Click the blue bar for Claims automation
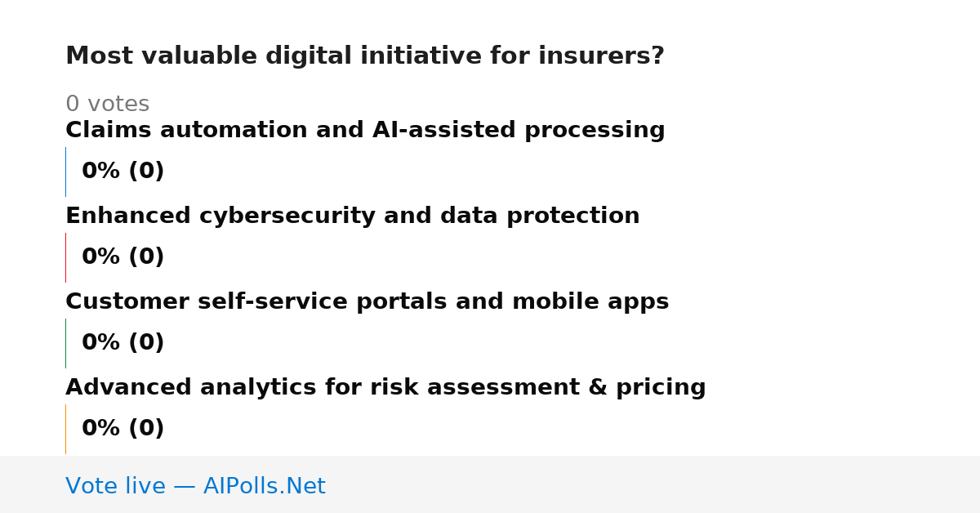 [65, 172]
